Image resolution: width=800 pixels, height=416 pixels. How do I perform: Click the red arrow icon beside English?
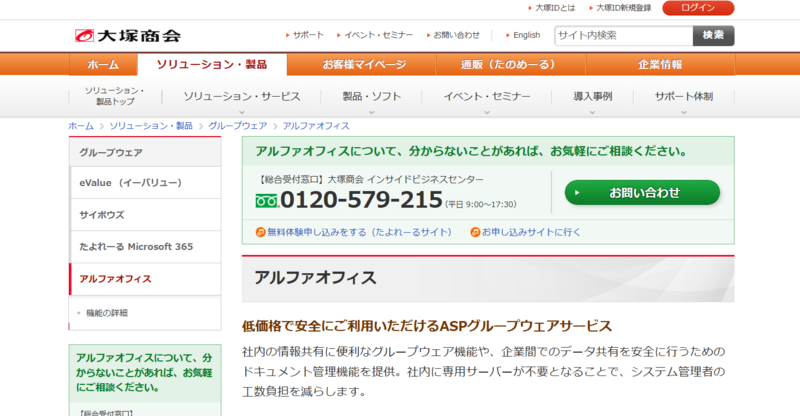[x=505, y=35]
